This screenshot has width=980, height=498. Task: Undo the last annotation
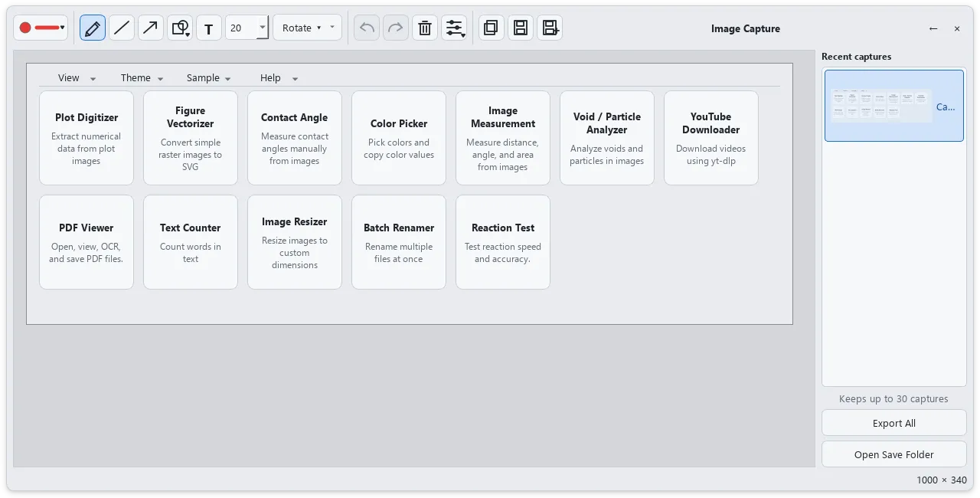[367, 28]
